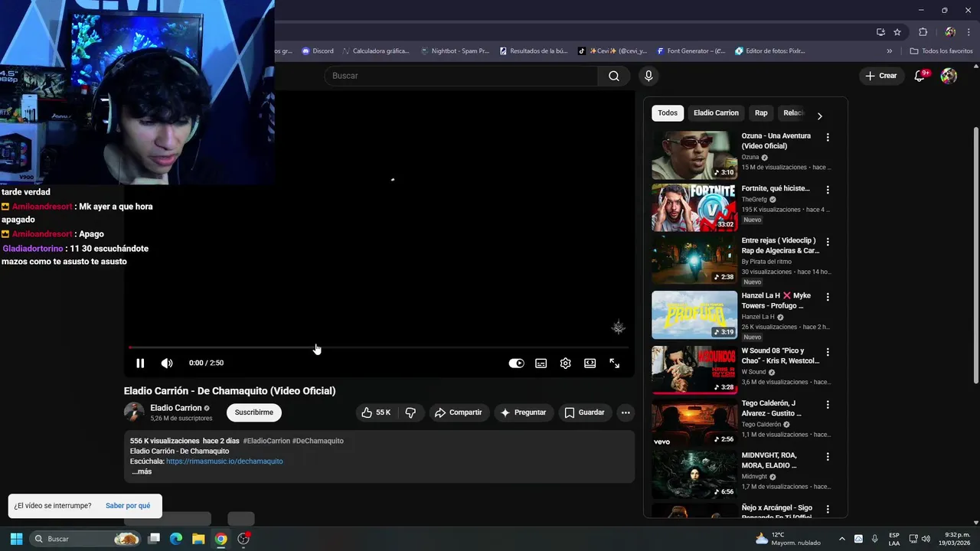
Task: Click the #EladioCarrion hashtag
Action: 266,441
